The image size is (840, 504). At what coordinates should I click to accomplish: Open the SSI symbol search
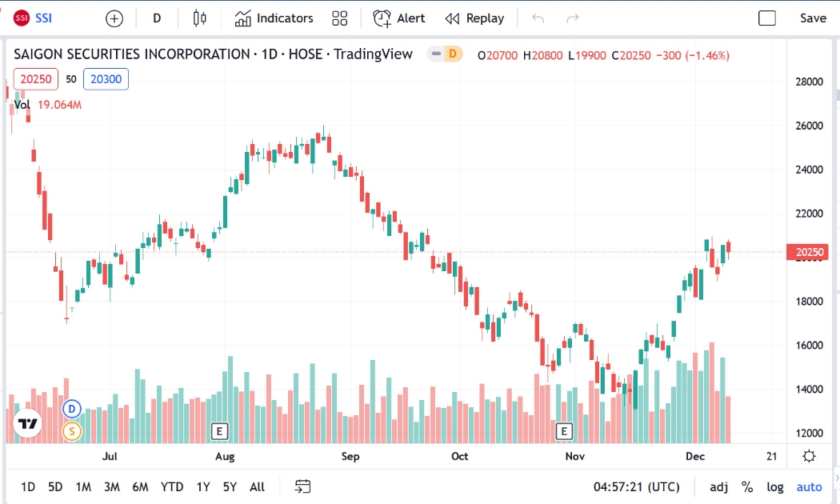pos(34,18)
